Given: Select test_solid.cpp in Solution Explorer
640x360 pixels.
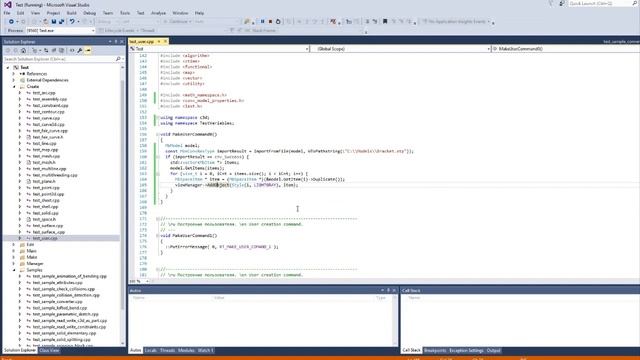Looking at the screenshot, I should point(46,213).
